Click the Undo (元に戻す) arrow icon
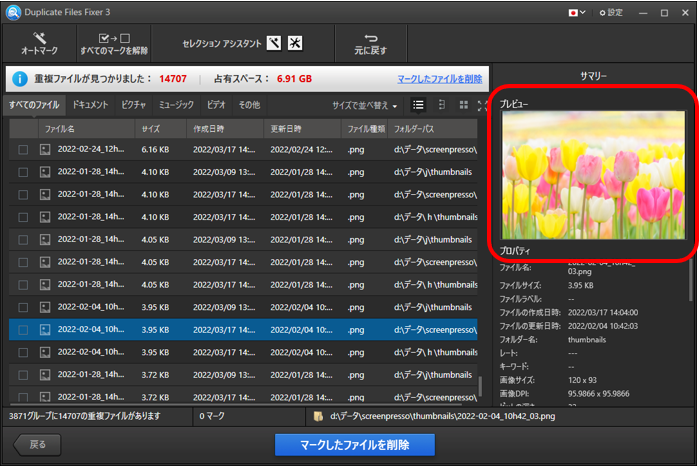699x467 pixels. pos(370,38)
